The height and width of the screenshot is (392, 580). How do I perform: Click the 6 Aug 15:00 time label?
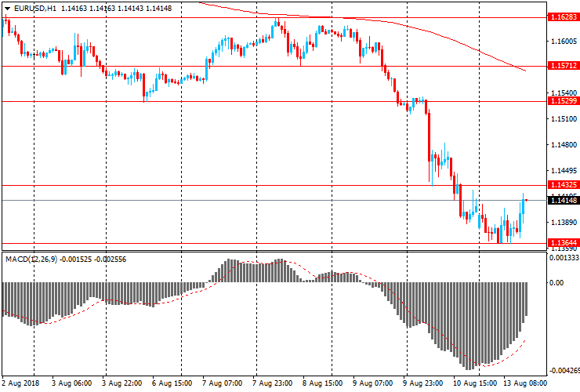[172, 383]
